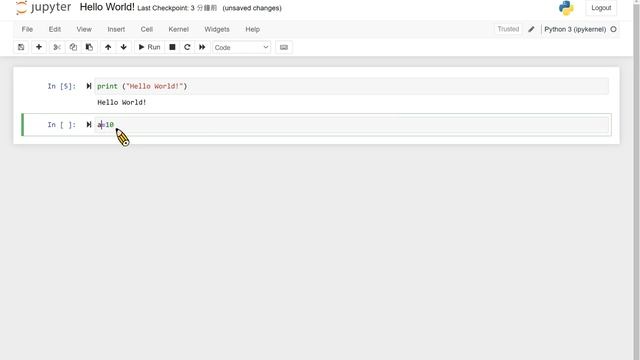The height and width of the screenshot is (360, 640).
Task: Insert a cell below with plus icon
Action: (39, 47)
